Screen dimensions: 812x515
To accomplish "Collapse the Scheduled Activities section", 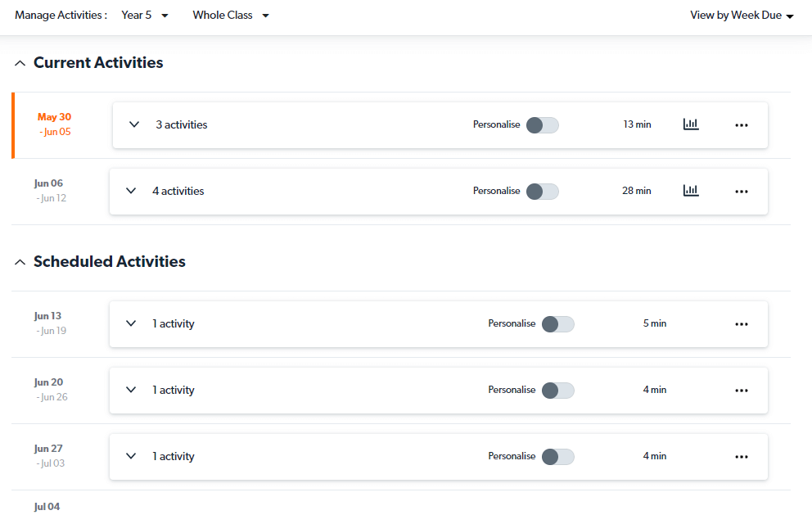I will (20, 262).
